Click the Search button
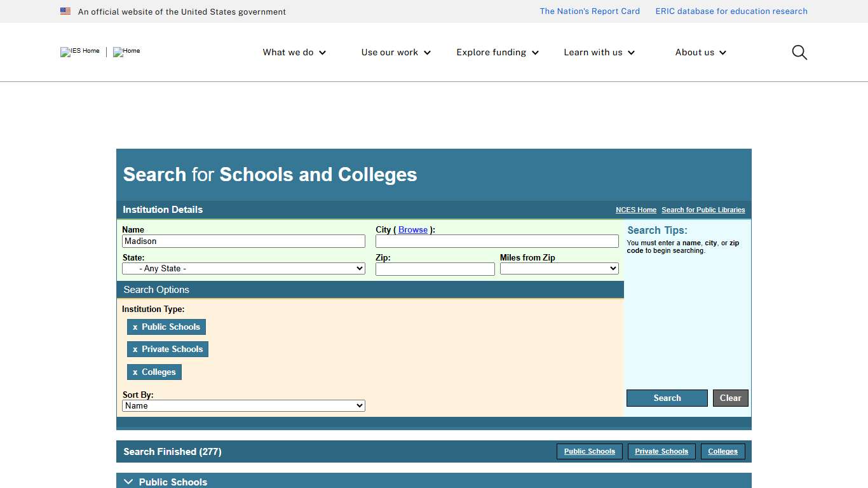Screen dimensions: 868x488 (x=667, y=398)
